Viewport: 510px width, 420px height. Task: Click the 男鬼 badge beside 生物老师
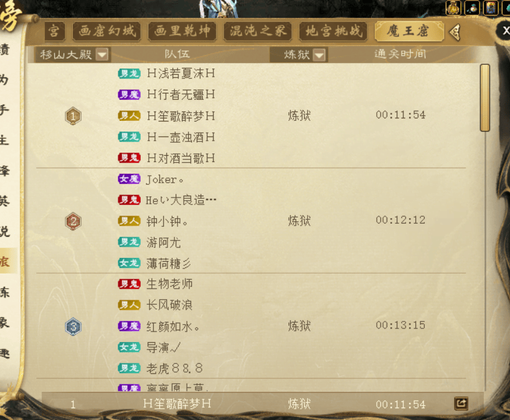coord(129,284)
